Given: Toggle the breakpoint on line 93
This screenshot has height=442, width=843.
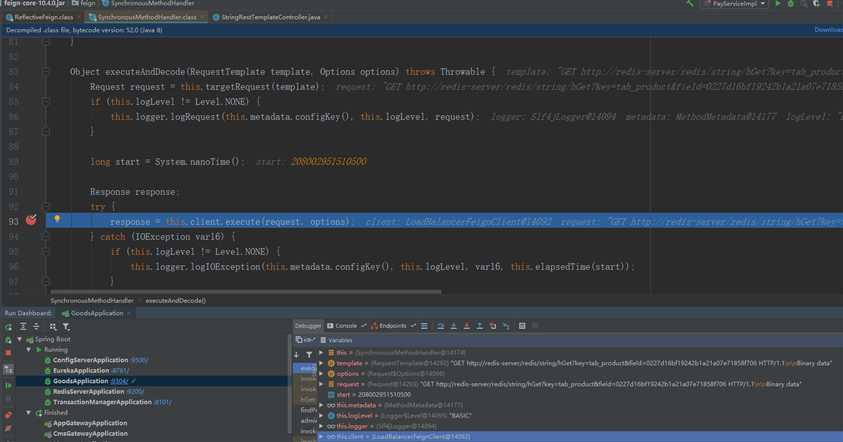Looking at the screenshot, I should 31,220.
